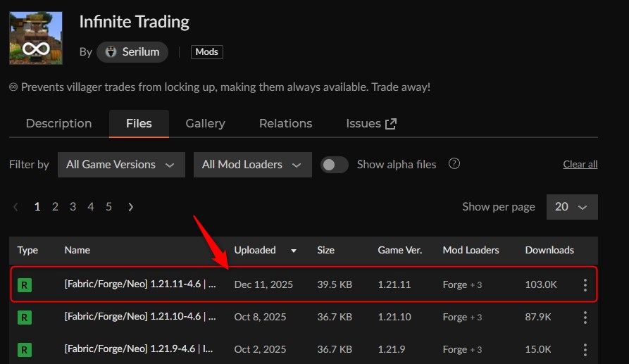Expand the All Game Versions dropdown

120,164
